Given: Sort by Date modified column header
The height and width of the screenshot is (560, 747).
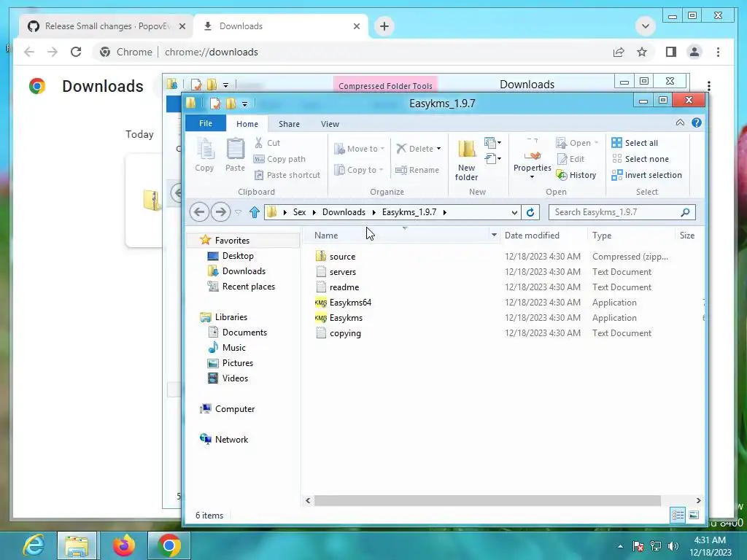Looking at the screenshot, I should click(x=532, y=236).
